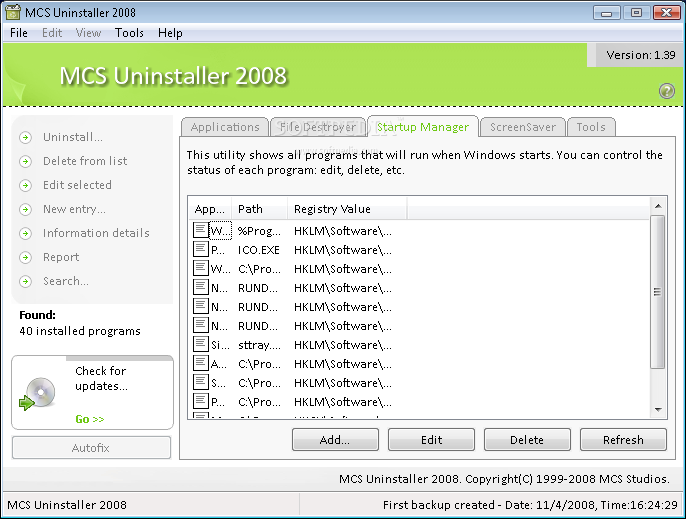The width and height of the screenshot is (686, 519).
Task: Click the App... column header
Action: pyautogui.click(x=211, y=209)
